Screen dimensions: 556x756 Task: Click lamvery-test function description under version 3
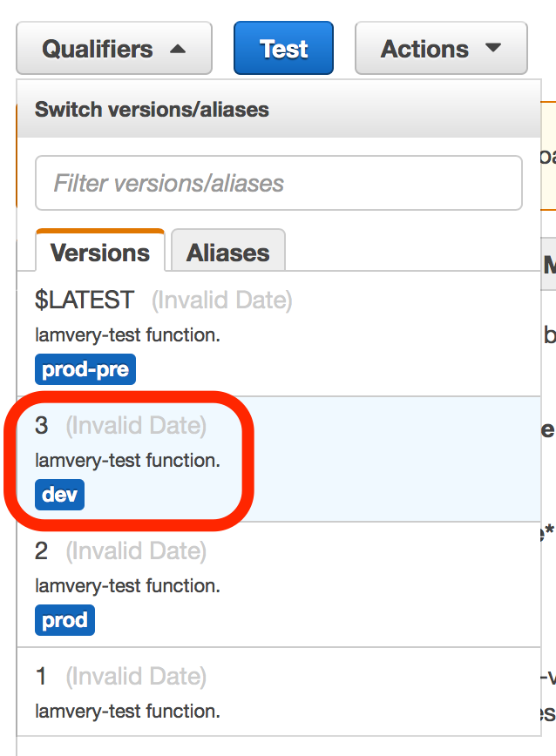pyautogui.click(x=127, y=461)
